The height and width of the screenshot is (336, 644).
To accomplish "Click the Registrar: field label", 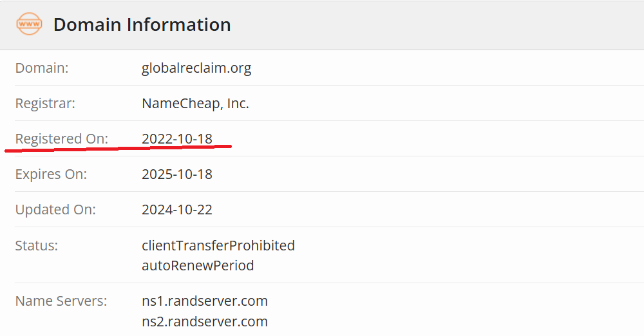I will (45, 103).
